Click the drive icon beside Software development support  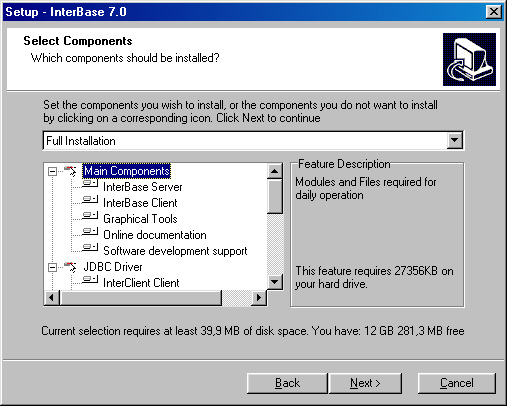click(90, 247)
